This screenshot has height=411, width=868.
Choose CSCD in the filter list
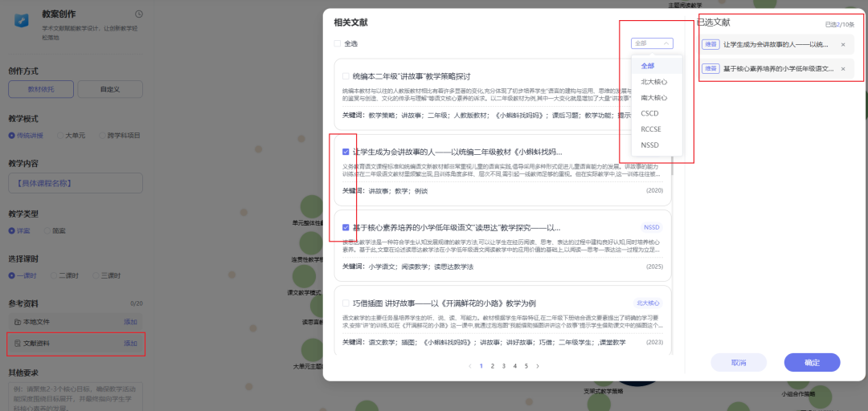[x=657, y=113]
